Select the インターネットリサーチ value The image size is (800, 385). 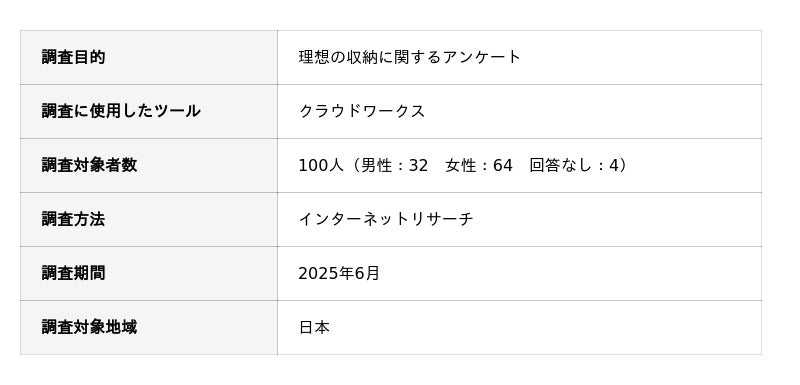[386, 219]
